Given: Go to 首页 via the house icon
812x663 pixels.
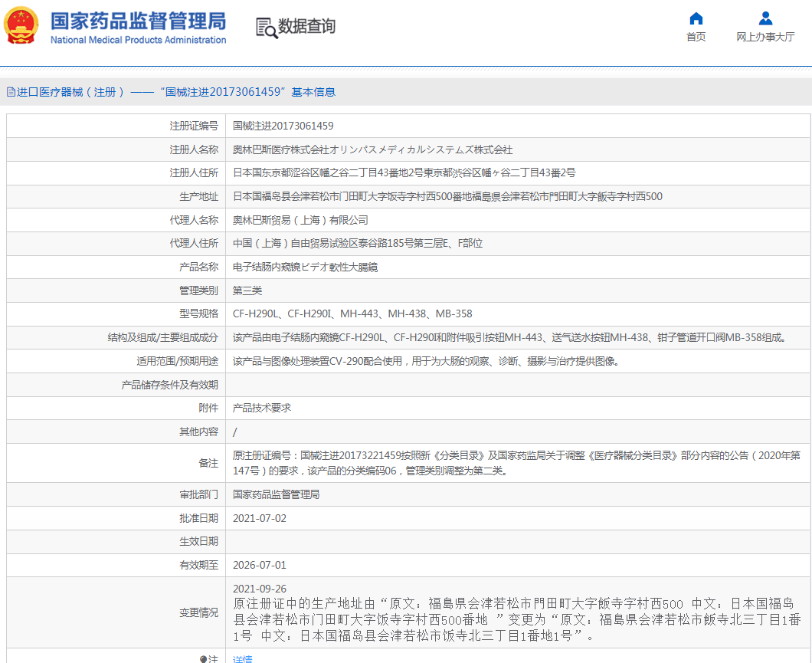Looking at the screenshot, I should (696, 18).
